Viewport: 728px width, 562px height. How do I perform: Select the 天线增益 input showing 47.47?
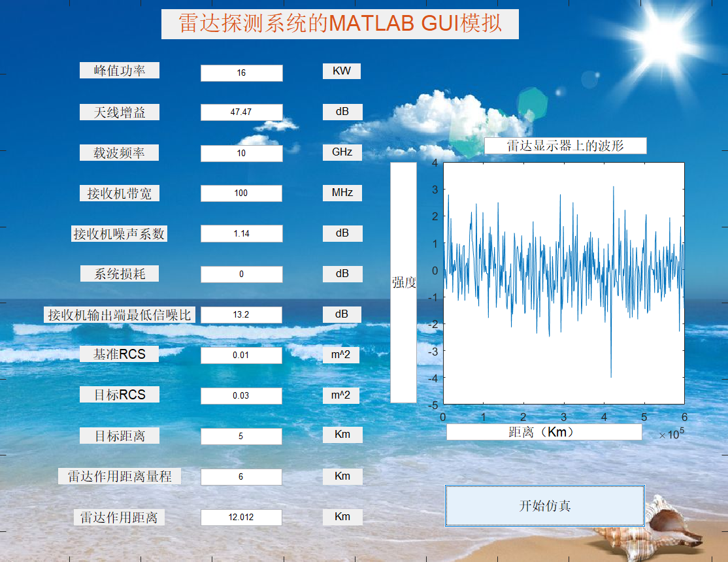coord(241,112)
